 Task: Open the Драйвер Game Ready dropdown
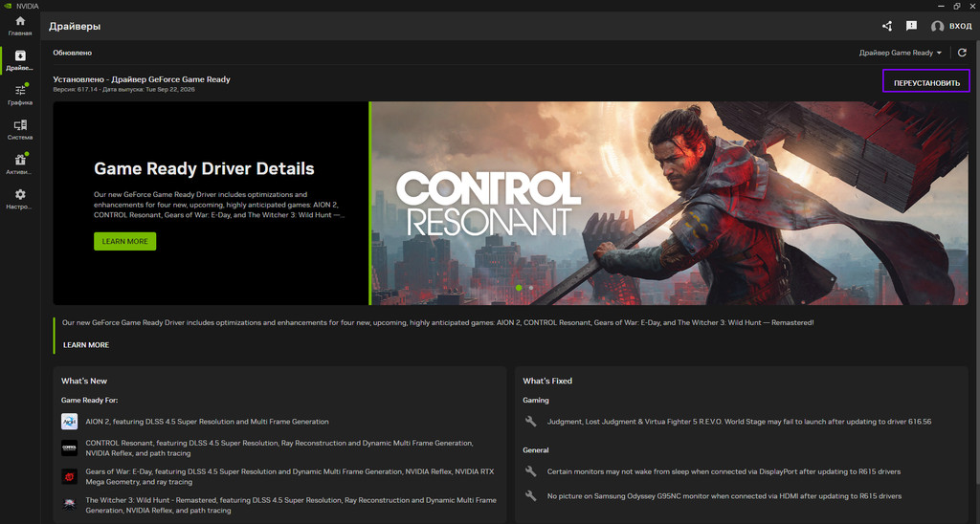tap(900, 53)
